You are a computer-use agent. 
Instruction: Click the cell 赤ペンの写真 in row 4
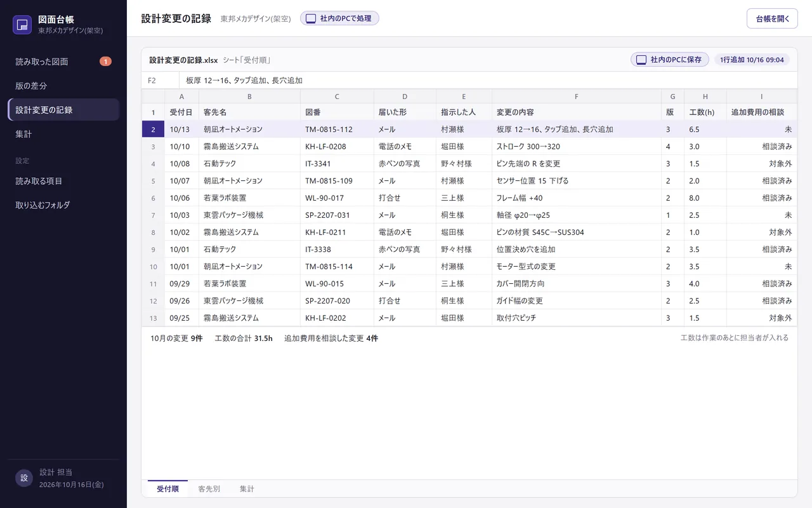coord(405,164)
